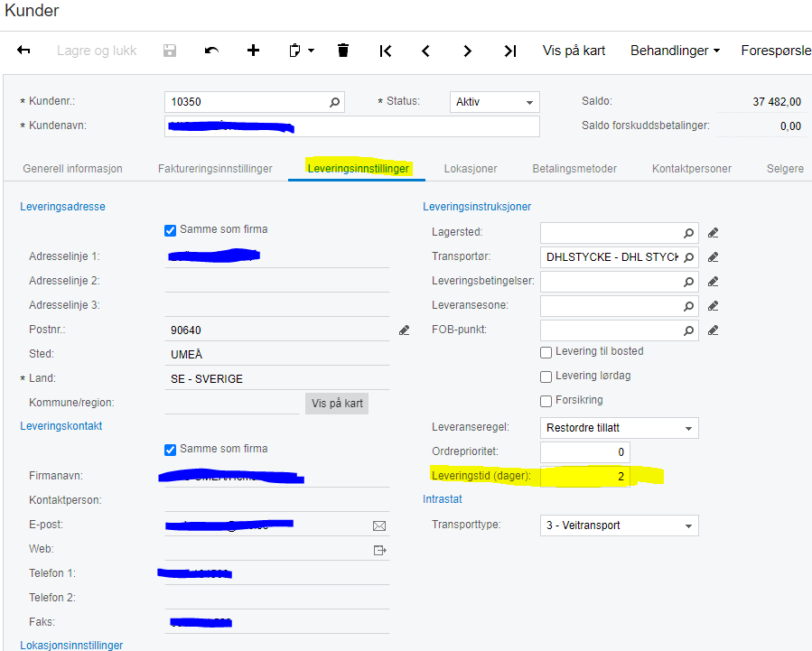
Task: Go to the last record
Action: click(510, 51)
